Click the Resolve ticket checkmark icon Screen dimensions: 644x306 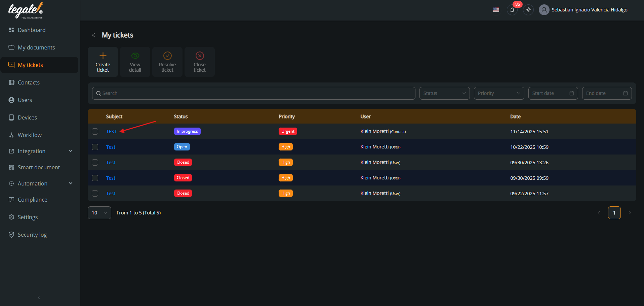(x=167, y=56)
